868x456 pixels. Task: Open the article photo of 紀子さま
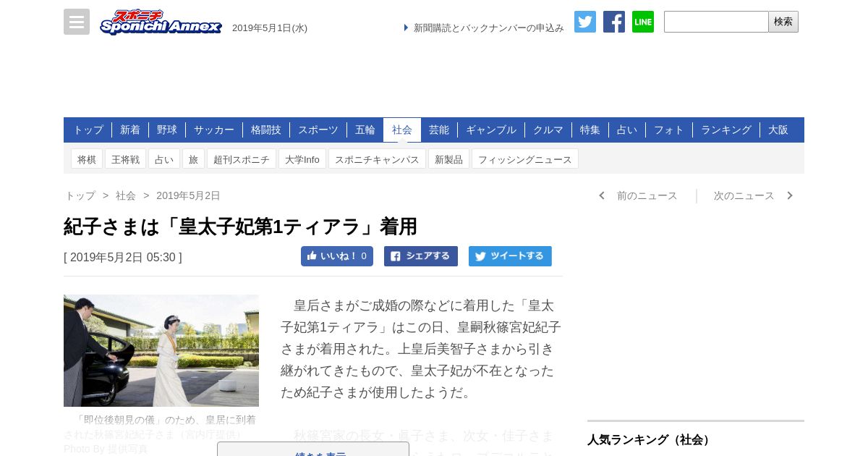point(161,350)
